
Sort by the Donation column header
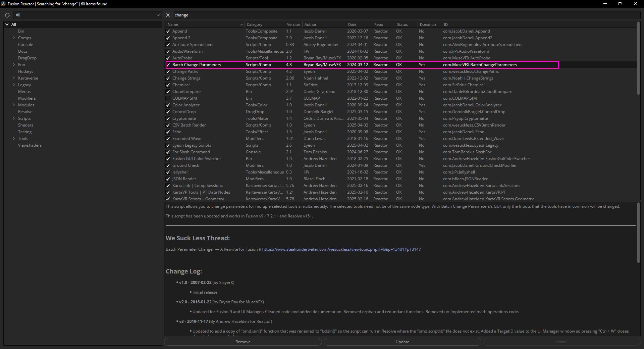point(430,24)
